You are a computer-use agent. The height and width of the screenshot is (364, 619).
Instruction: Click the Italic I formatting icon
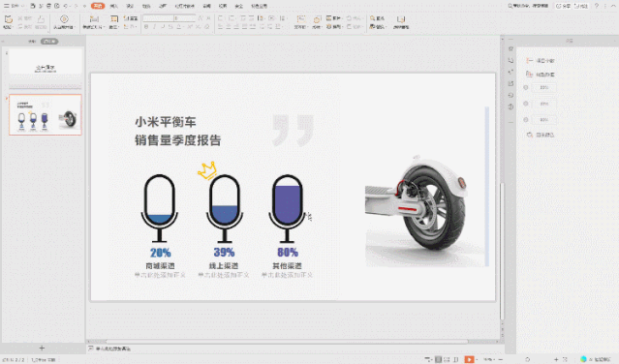(154, 27)
